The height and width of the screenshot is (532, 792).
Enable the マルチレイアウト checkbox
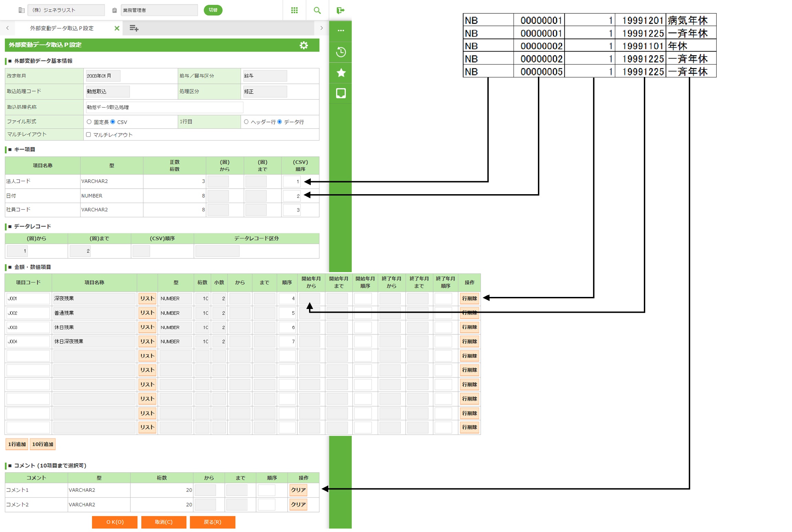pos(88,134)
